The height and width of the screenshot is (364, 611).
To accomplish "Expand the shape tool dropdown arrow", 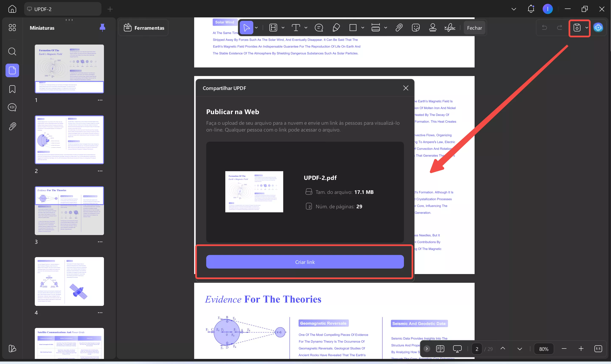I will point(363,28).
